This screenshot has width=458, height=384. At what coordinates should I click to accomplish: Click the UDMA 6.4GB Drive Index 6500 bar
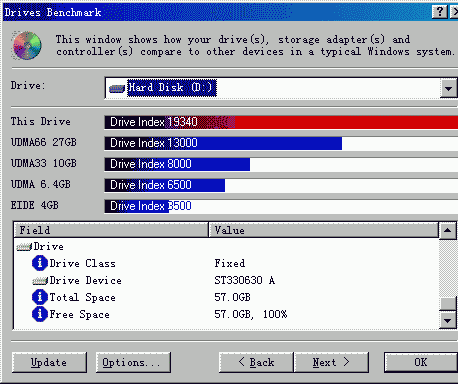[165, 185]
